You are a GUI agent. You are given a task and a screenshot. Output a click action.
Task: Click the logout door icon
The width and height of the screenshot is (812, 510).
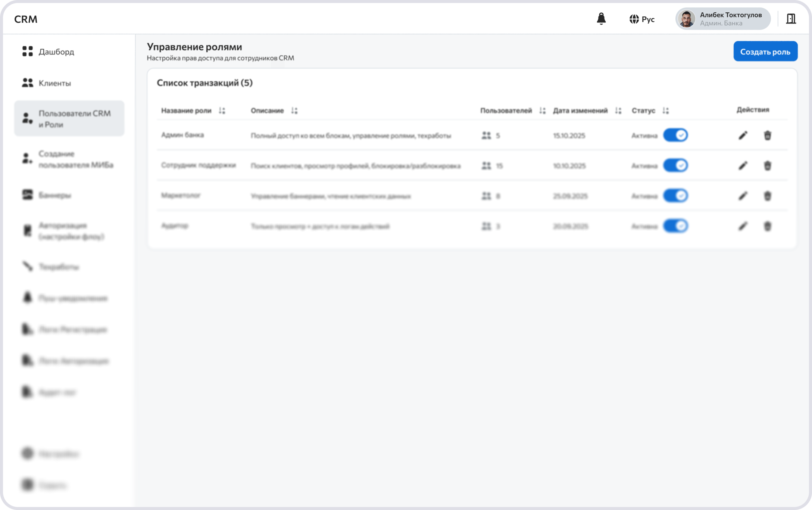point(791,19)
